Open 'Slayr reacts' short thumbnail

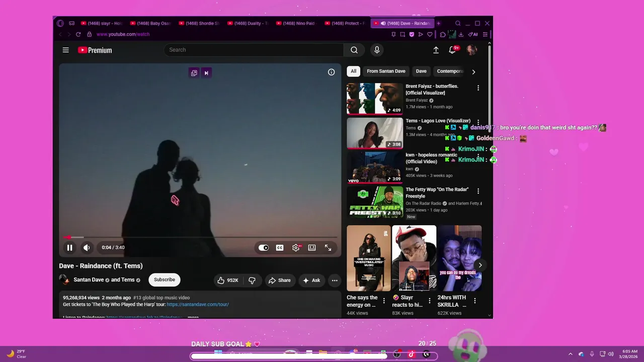pyautogui.click(x=414, y=258)
